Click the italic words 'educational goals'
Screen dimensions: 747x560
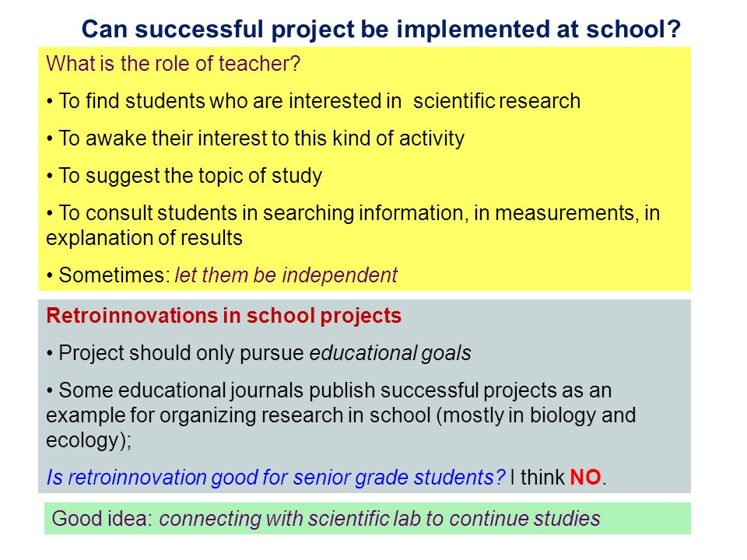(390, 353)
